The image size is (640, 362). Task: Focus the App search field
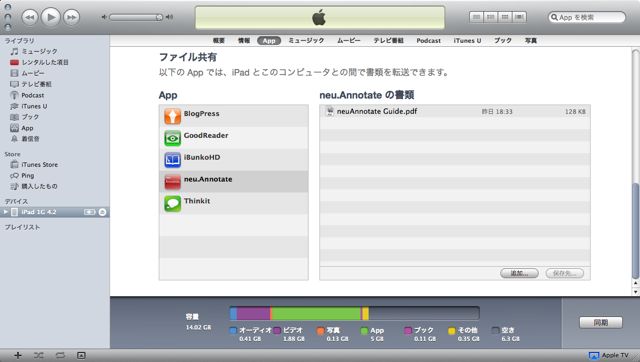point(587,17)
